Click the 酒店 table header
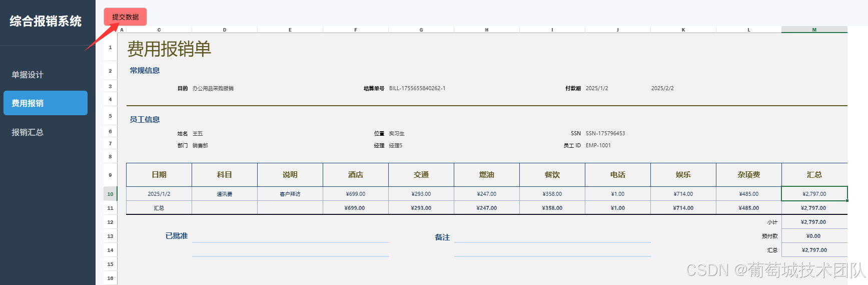868x285 pixels. (x=356, y=175)
